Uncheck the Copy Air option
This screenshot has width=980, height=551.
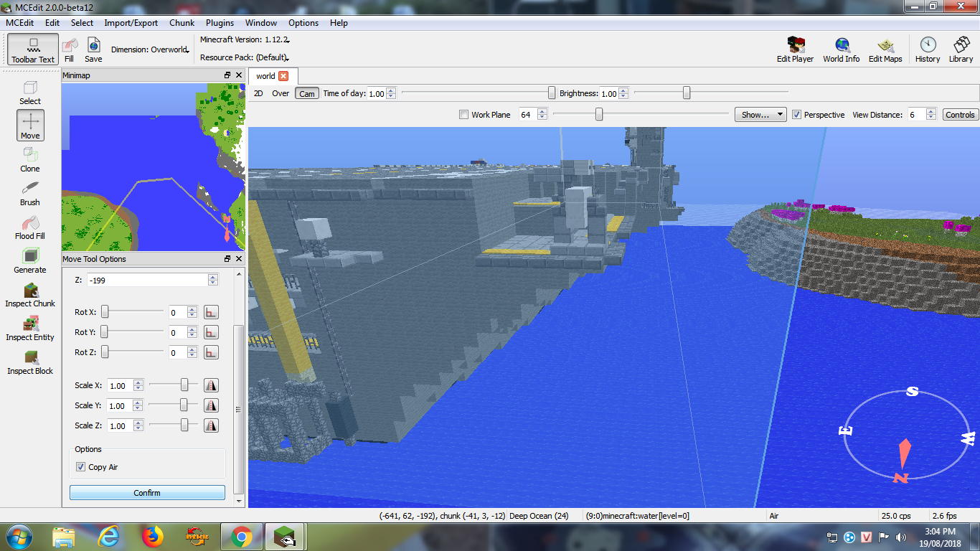[x=81, y=467]
